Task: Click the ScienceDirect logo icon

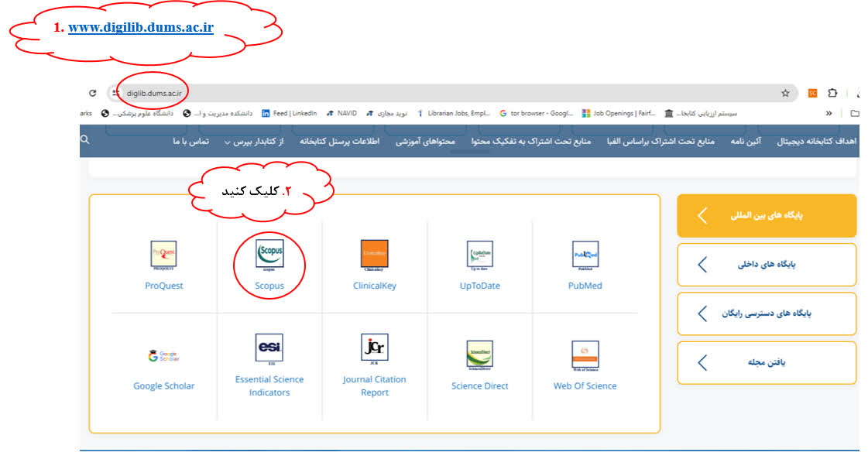Action: 479,355
